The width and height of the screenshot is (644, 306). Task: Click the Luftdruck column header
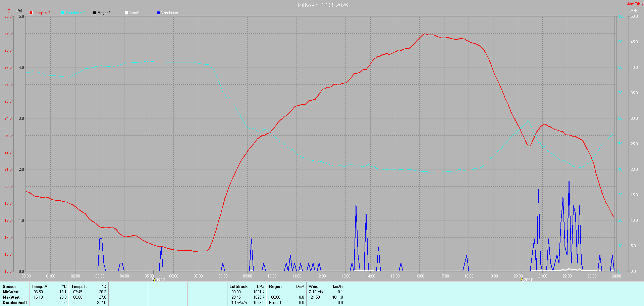(x=238, y=287)
